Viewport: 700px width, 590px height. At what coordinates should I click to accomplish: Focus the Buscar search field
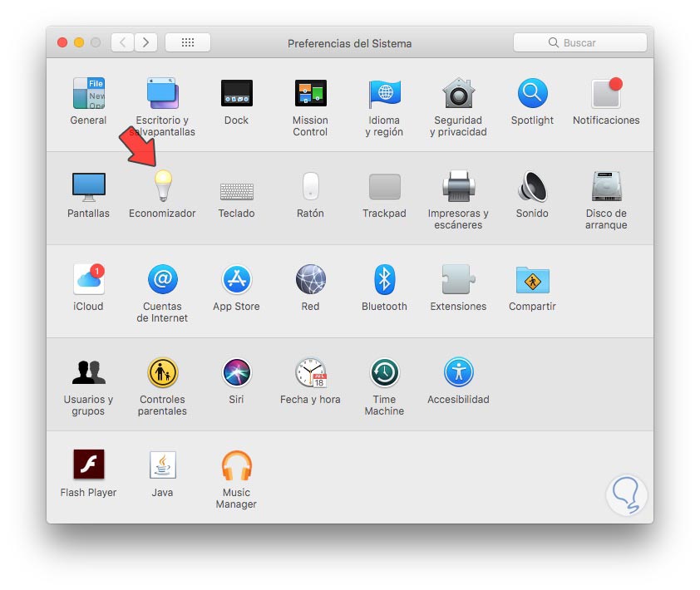coord(580,43)
